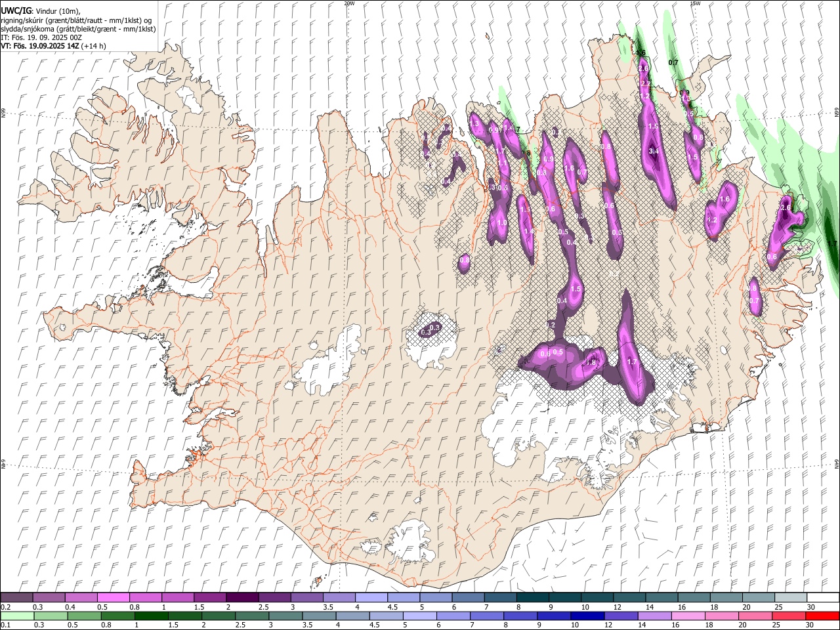Screen dimensions: 840x630
Task: Pick the upper legend swatch between 8 and 9
Action: 532,597
